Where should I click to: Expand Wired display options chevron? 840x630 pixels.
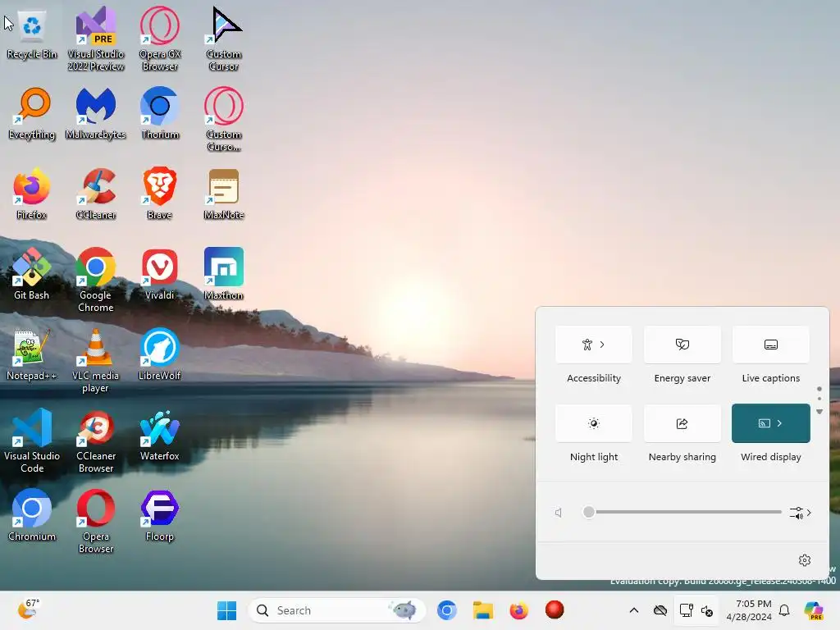tap(779, 423)
